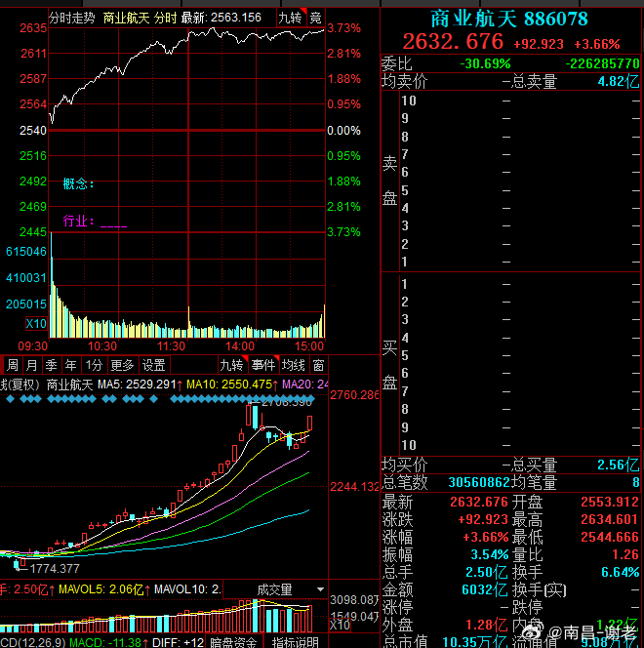Click the 开盘 2553.912 value
The width and height of the screenshot is (644, 648).
pos(610,502)
